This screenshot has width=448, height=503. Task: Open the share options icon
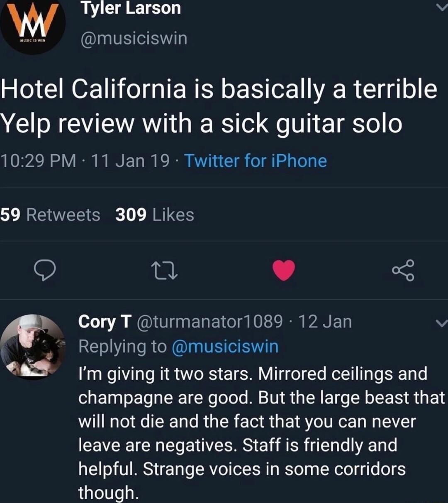(x=404, y=271)
